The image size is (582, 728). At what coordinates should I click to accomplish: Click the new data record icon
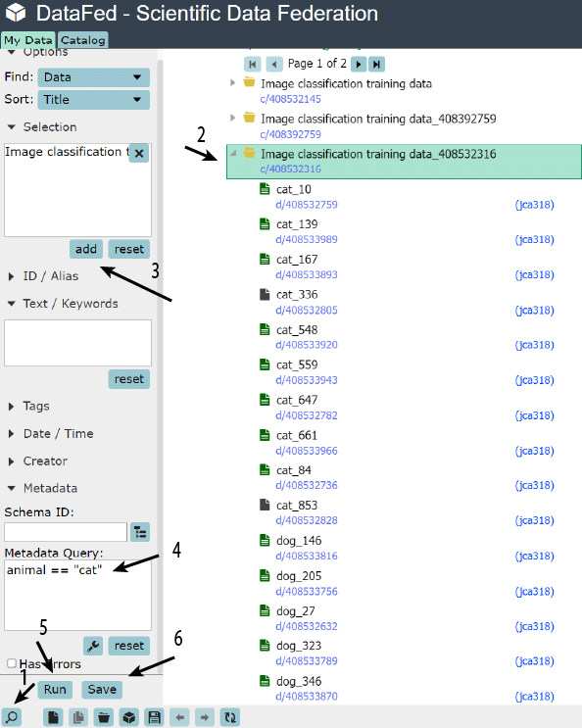[53, 717]
